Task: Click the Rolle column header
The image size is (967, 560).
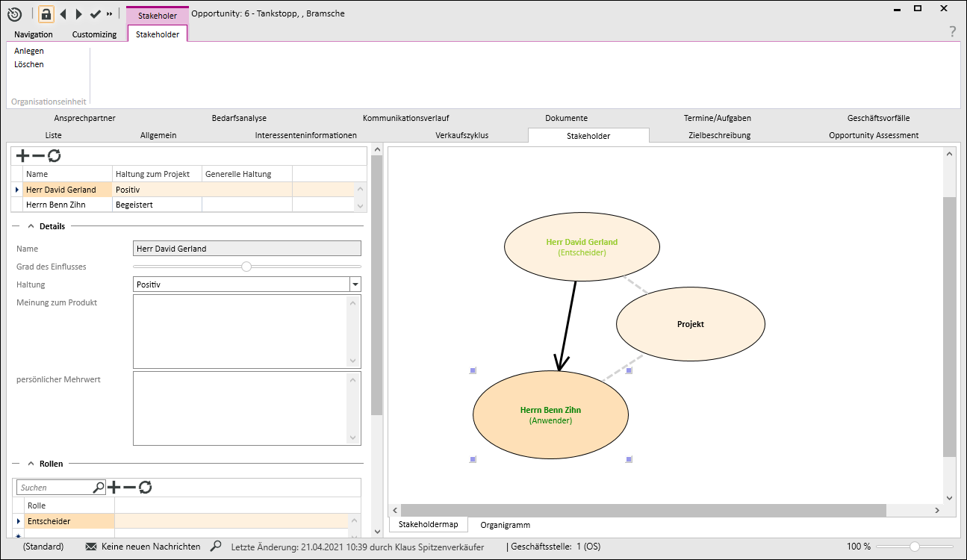Action: 69,505
